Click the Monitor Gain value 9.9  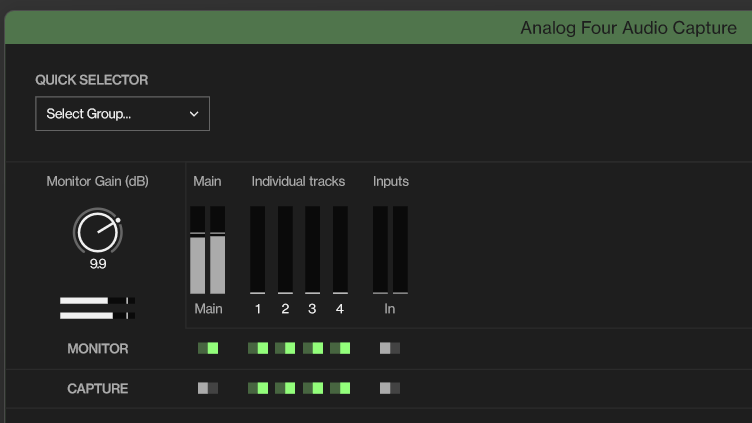[x=97, y=265]
